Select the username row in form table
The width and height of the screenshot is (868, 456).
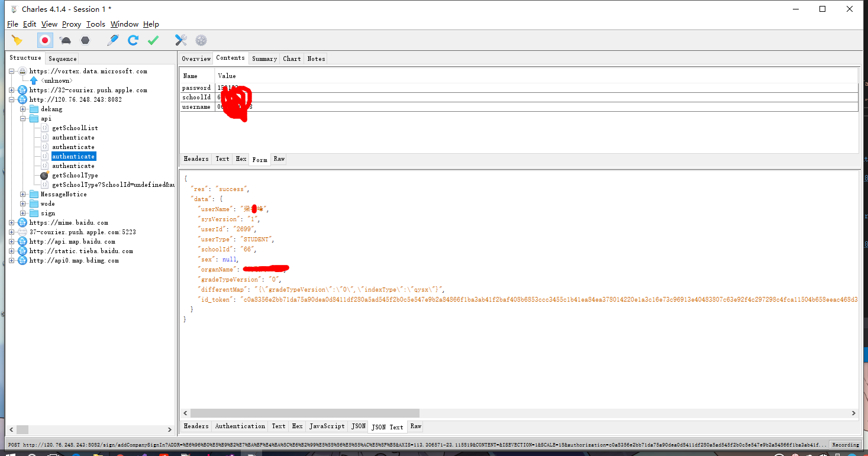click(x=519, y=106)
